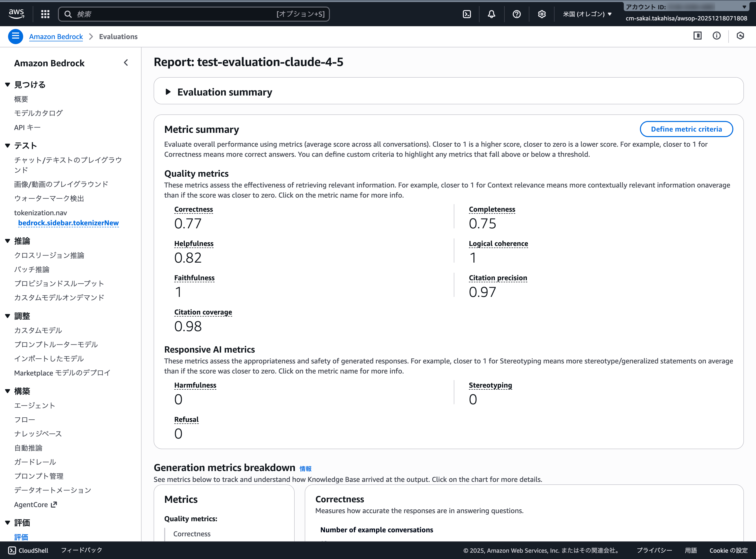Click the Correctness metric name link
Viewport: 756px width, 559px height.
pyautogui.click(x=193, y=209)
